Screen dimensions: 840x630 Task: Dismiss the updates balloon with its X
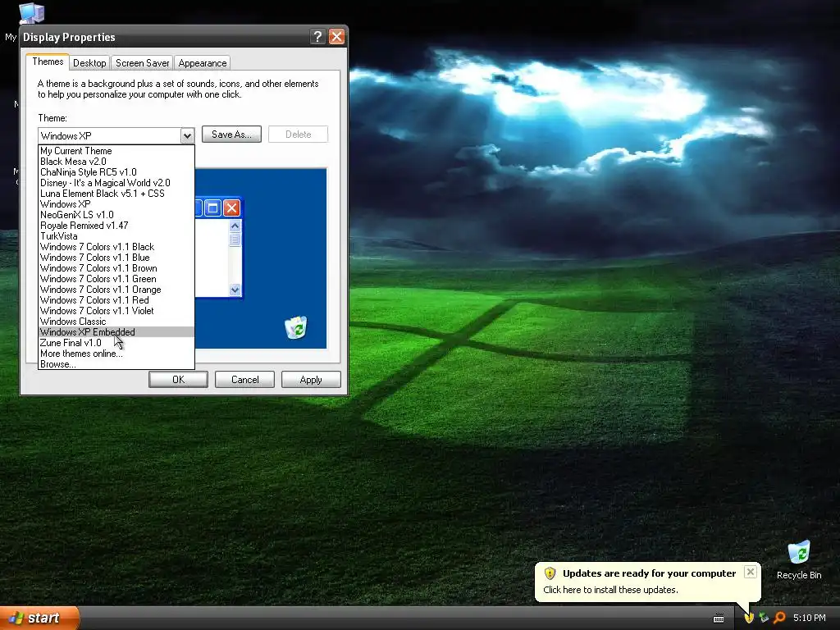751,572
